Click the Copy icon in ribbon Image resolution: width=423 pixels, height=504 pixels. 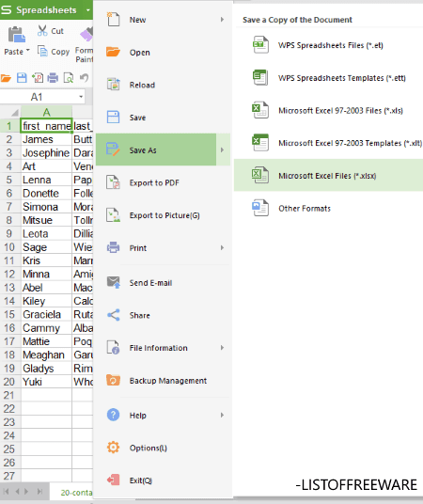42,51
